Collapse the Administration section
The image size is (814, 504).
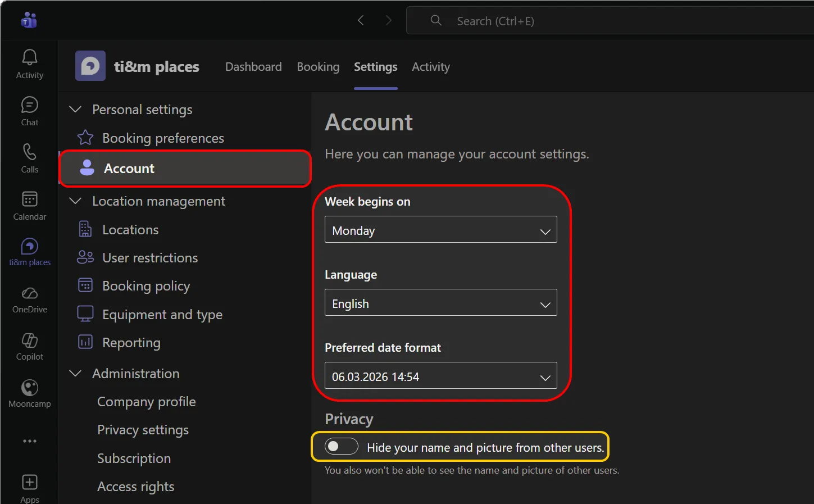(x=75, y=373)
